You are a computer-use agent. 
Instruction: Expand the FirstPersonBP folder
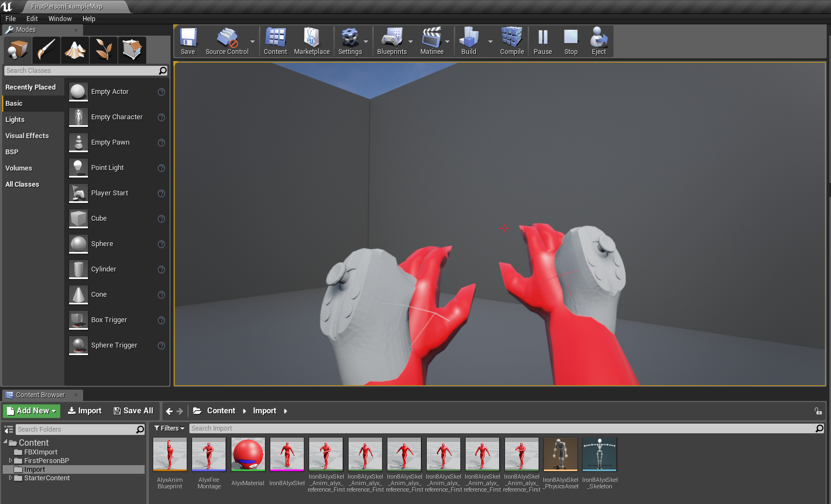point(10,461)
